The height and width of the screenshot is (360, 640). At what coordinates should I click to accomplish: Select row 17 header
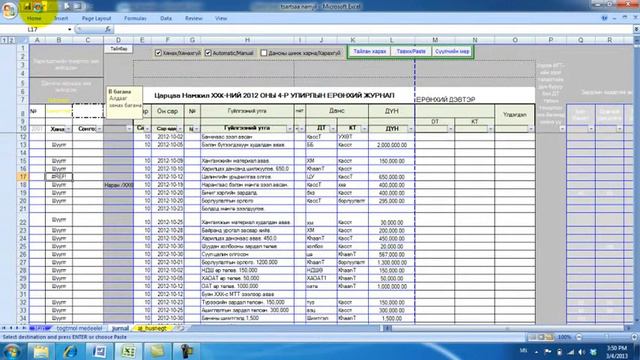[23, 177]
